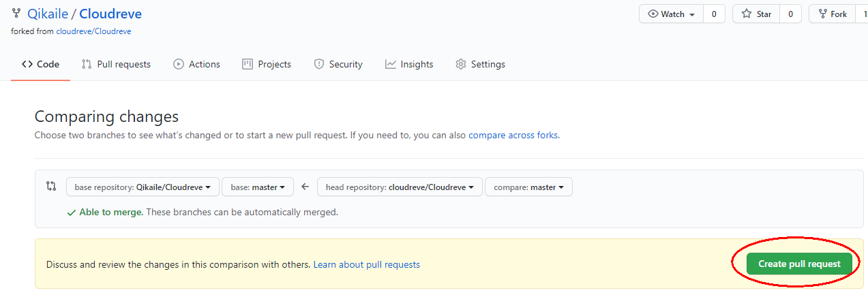Star the Cloudreve repository

tap(757, 14)
